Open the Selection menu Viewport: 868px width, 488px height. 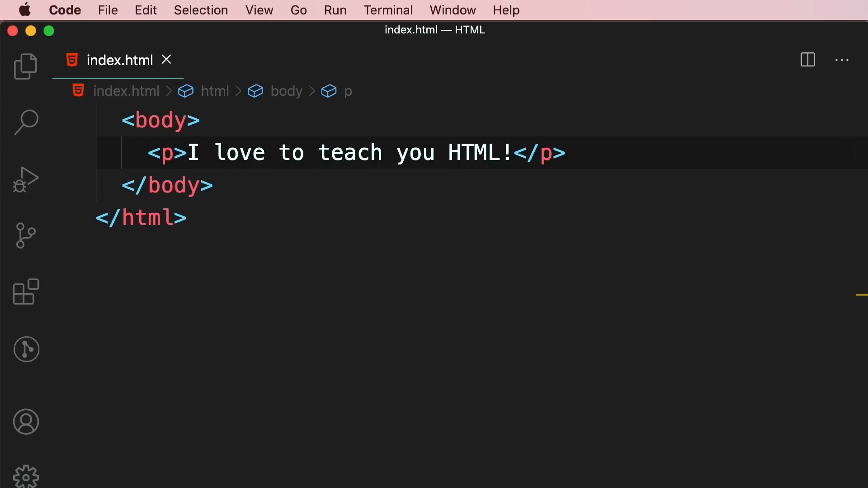click(x=201, y=10)
